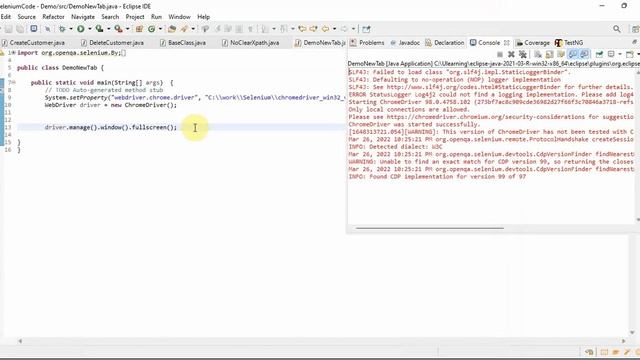Open the Coverage button dropdown arrow
Image resolution: width=640 pixels, height=360 pixels.
click(x=109, y=29)
